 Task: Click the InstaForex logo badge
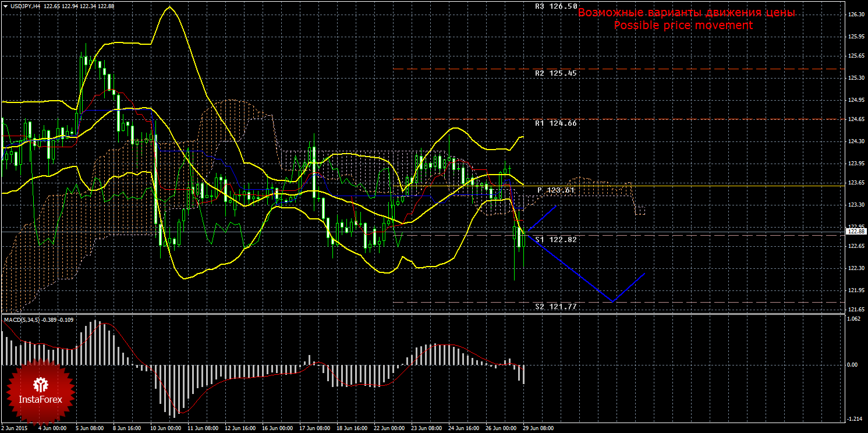[40, 390]
